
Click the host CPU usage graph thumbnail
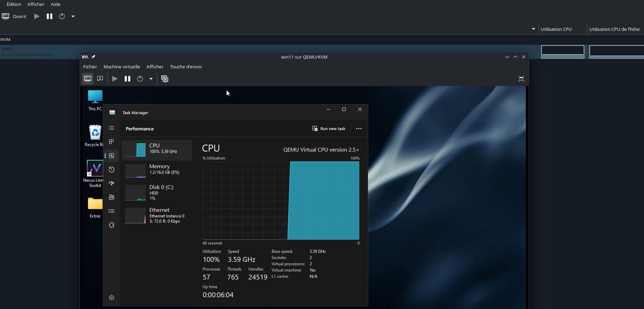[617, 52]
